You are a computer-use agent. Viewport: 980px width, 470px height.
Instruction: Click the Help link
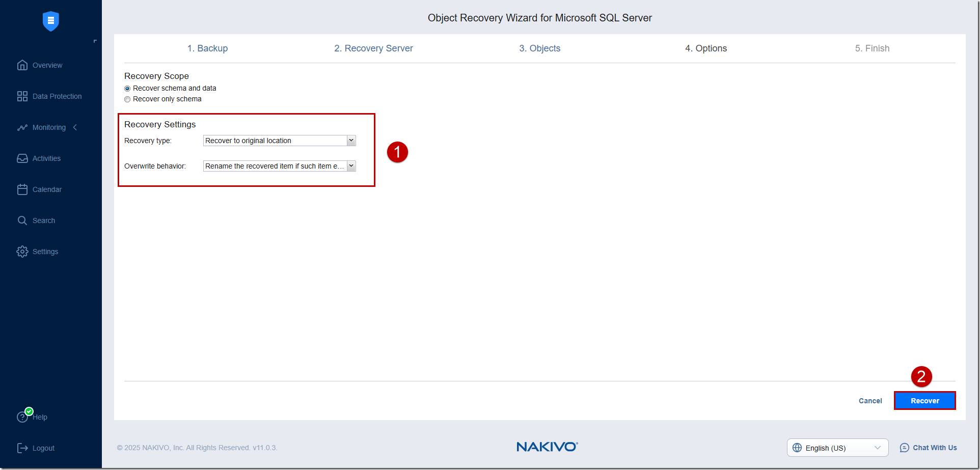click(40, 417)
